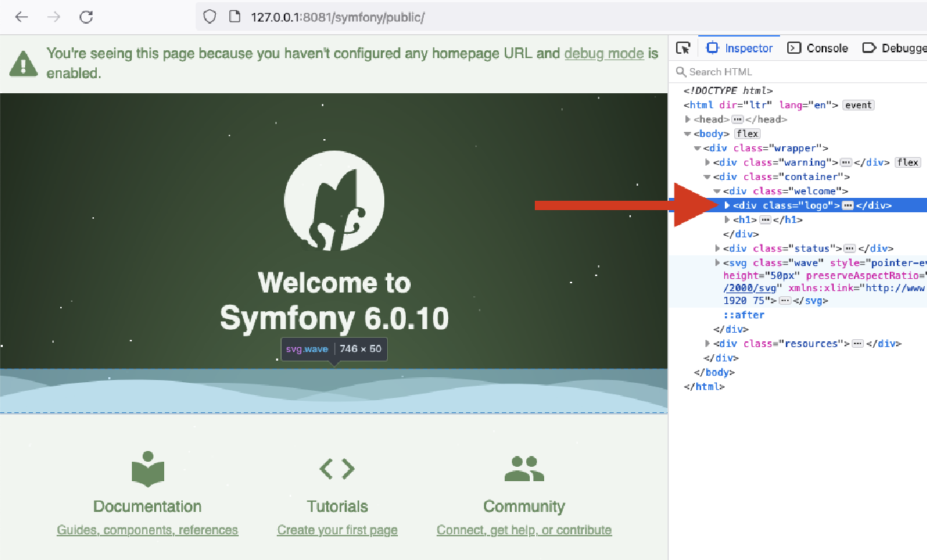Click the Community heading

coord(524,506)
